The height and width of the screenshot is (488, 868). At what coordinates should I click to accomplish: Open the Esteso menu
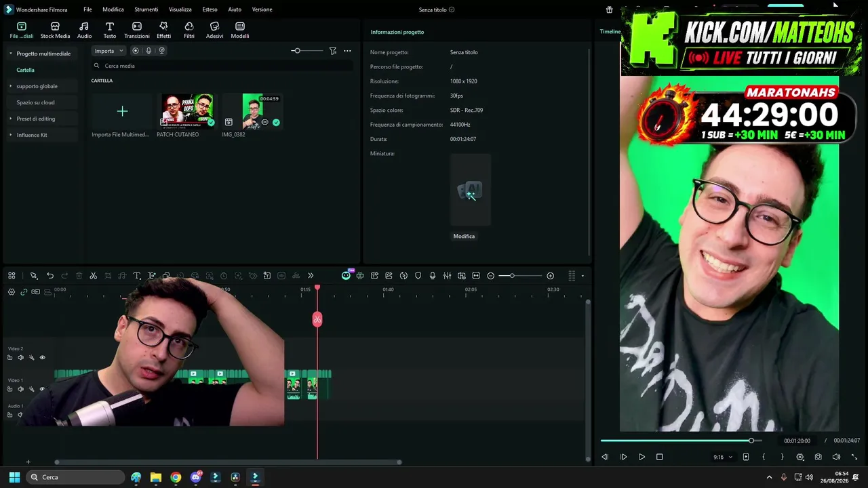210,9
